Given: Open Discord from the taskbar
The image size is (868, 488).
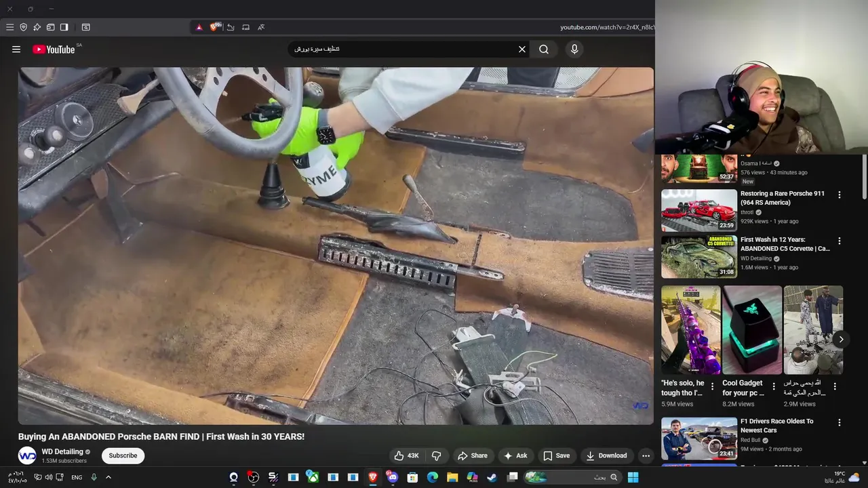Looking at the screenshot, I should coord(392,477).
